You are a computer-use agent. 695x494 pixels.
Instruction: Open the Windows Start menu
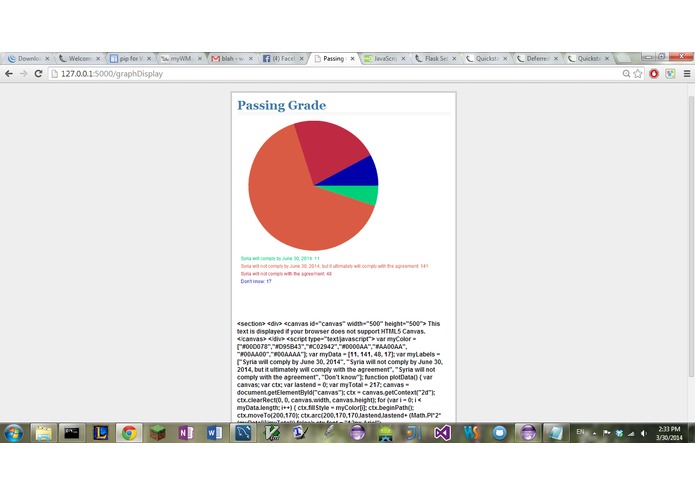point(13,433)
